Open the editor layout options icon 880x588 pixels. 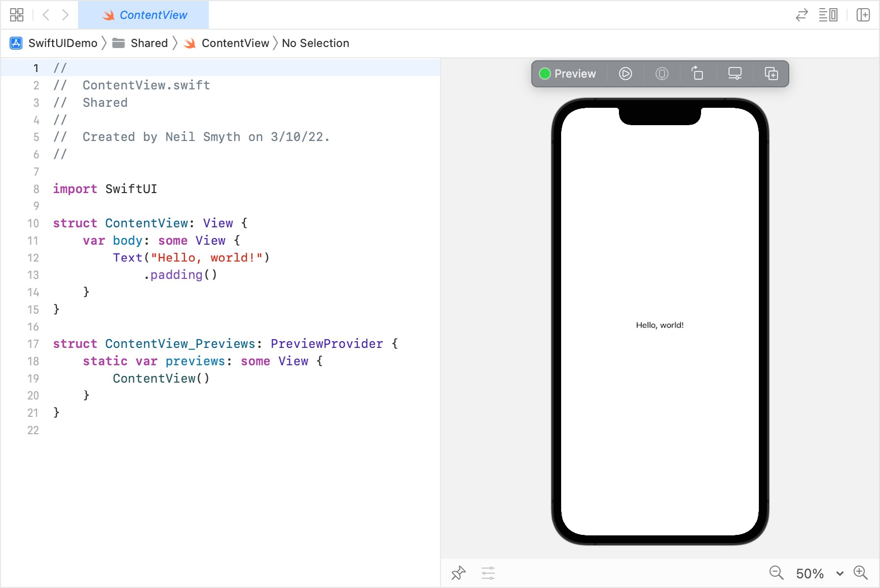tap(828, 15)
